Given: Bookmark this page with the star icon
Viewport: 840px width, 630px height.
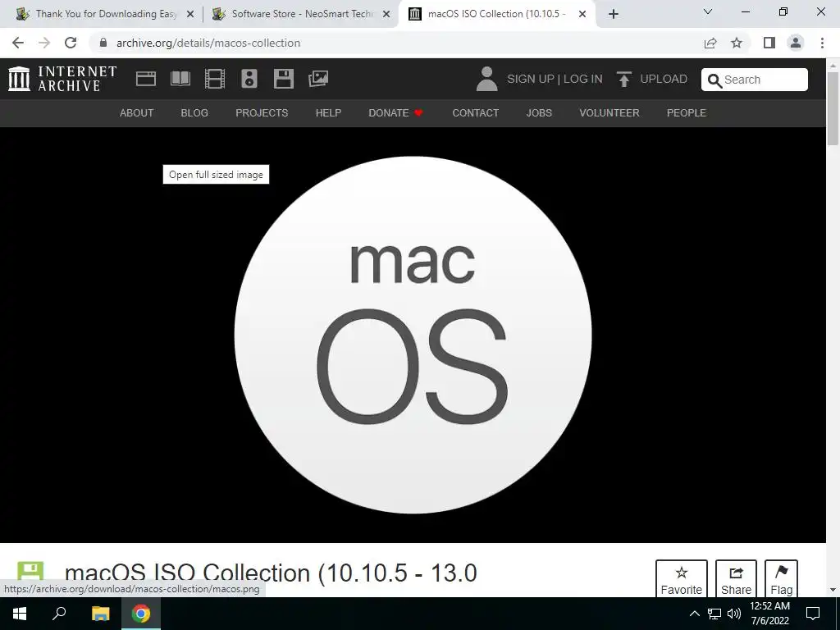Looking at the screenshot, I should pyautogui.click(x=737, y=43).
